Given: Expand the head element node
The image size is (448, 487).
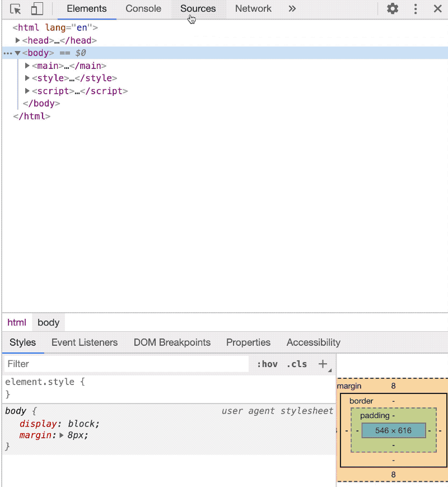Looking at the screenshot, I should [x=18, y=40].
